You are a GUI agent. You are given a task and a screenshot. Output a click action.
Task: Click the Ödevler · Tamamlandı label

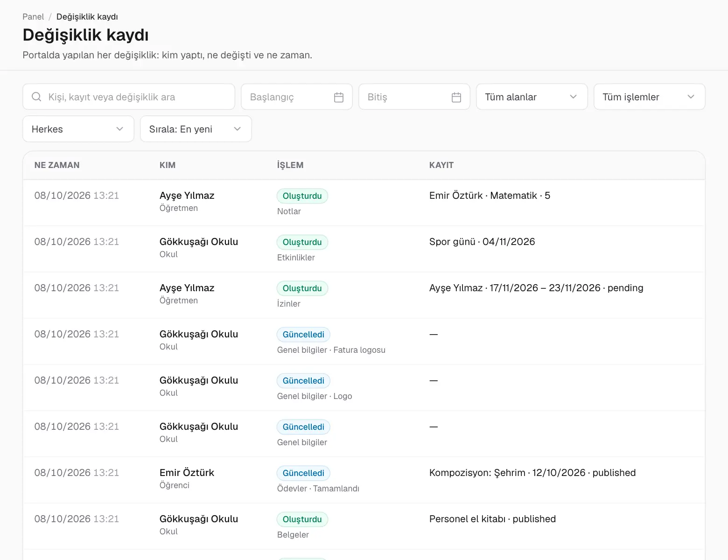coord(318,489)
